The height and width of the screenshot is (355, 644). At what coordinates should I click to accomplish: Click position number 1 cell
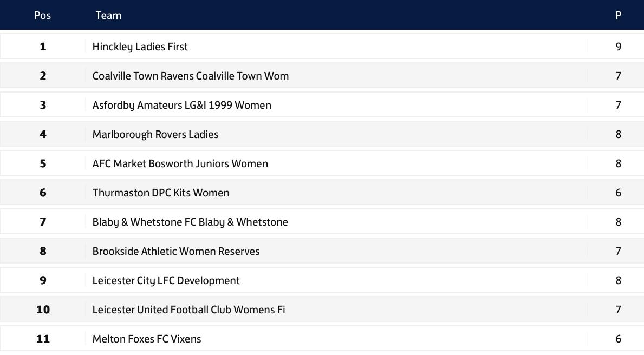point(43,47)
